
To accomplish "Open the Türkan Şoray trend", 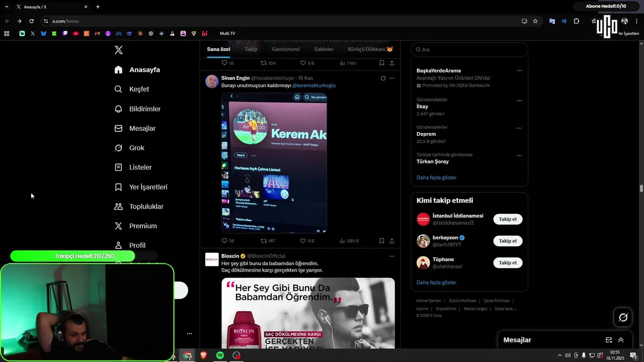I will pyautogui.click(x=432, y=162).
